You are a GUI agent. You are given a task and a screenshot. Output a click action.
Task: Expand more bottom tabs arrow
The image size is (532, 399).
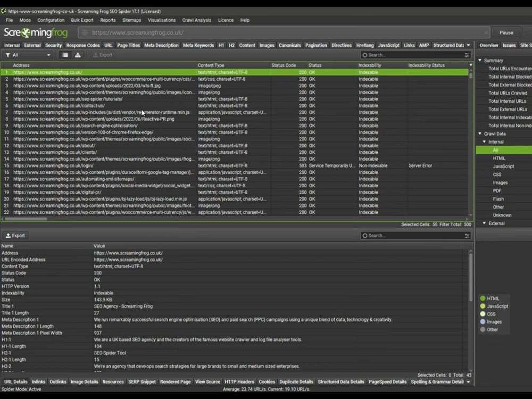point(468,381)
